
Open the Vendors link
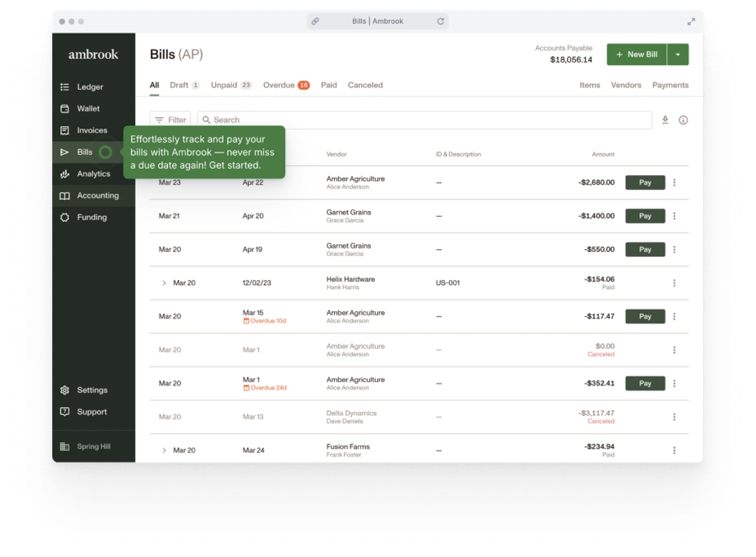[x=626, y=85]
